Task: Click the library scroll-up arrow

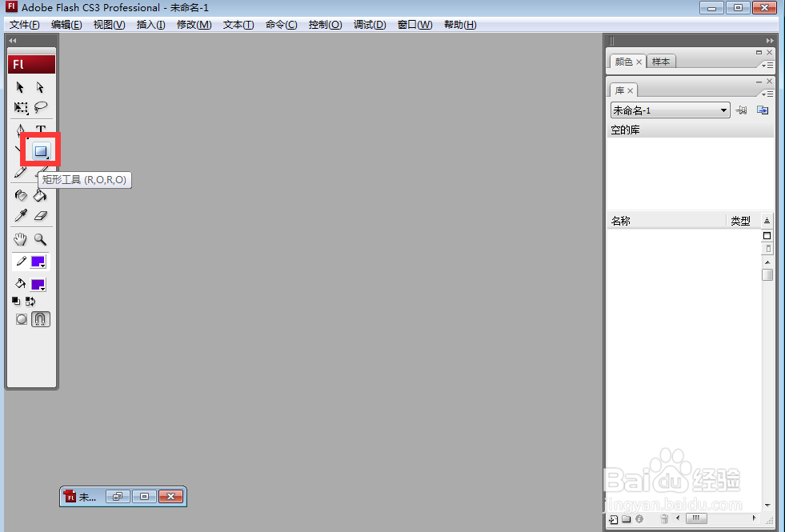Action: pyautogui.click(x=767, y=262)
